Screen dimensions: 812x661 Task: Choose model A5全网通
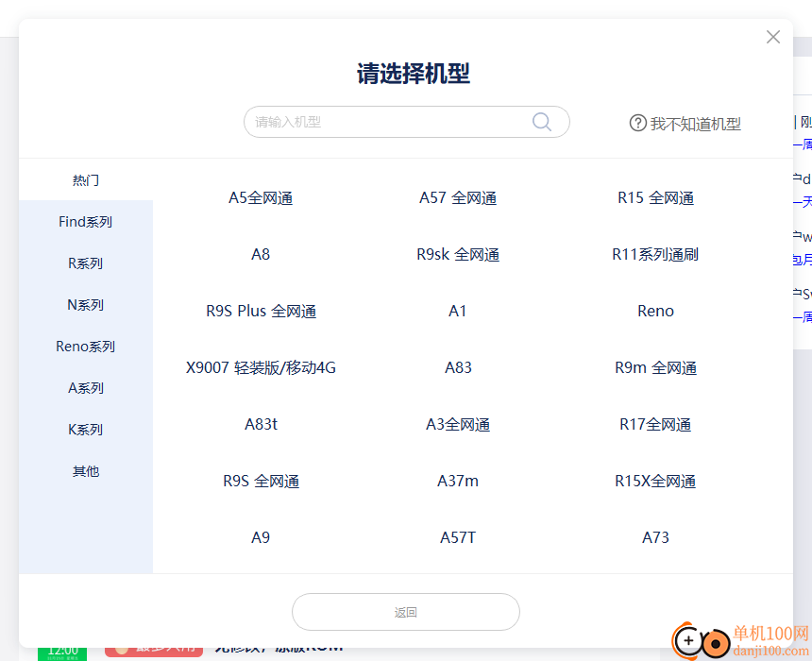261,198
